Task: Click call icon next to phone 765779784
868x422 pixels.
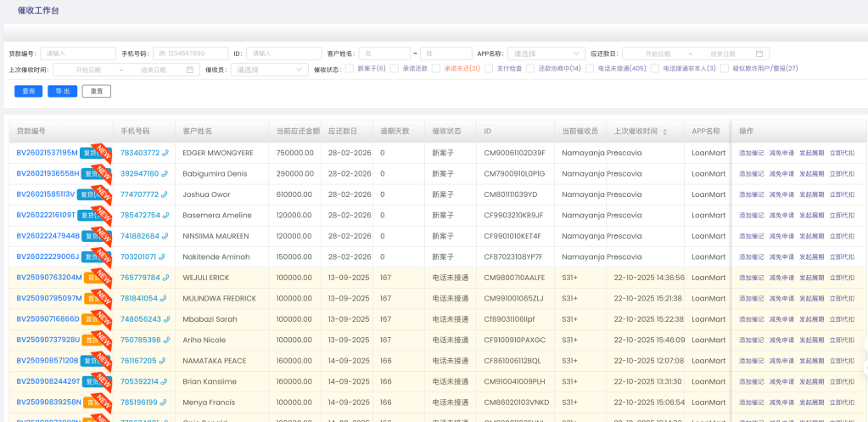Action: point(165,278)
